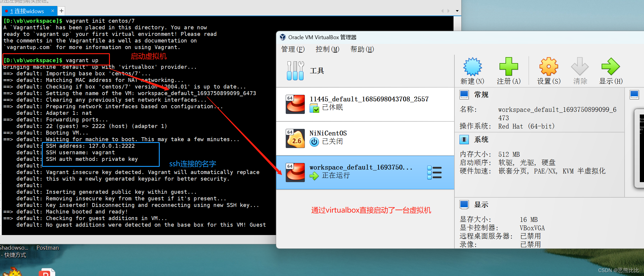
Task: Click the workspace_default VM Red Hat icon
Action: (295, 173)
